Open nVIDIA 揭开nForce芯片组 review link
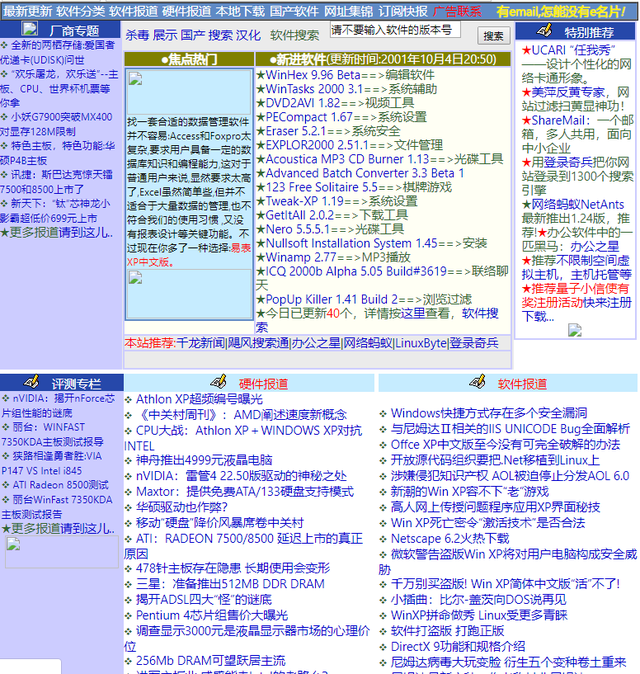 point(58,406)
